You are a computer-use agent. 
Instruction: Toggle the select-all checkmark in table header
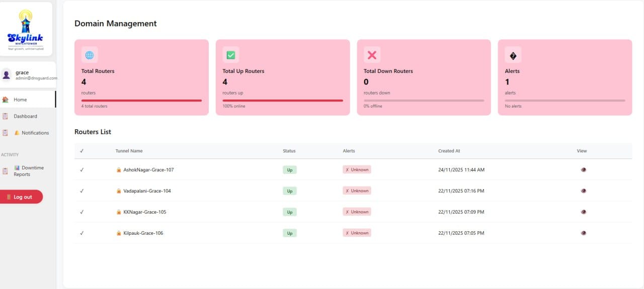[x=82, y=151]
